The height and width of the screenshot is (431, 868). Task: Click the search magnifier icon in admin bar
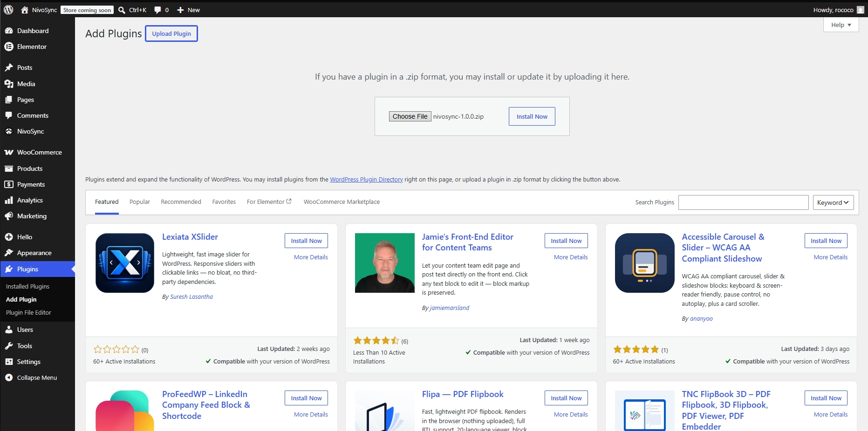[x=122, y=10]
